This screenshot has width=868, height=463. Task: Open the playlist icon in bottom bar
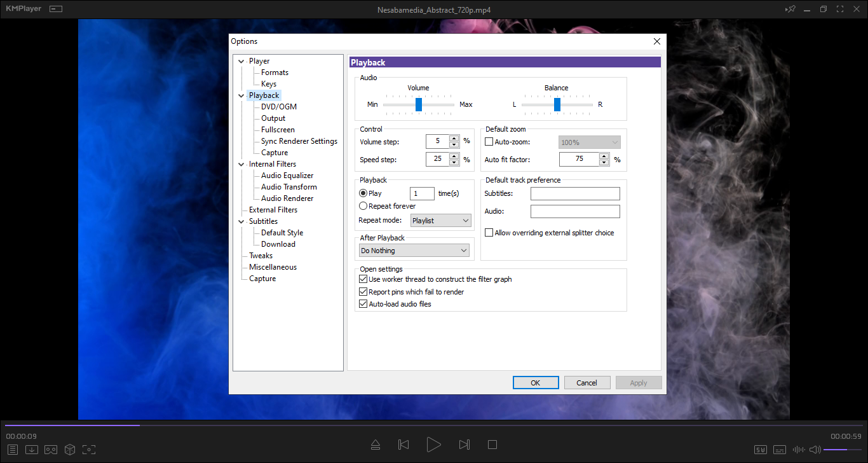tap(12, 450)
